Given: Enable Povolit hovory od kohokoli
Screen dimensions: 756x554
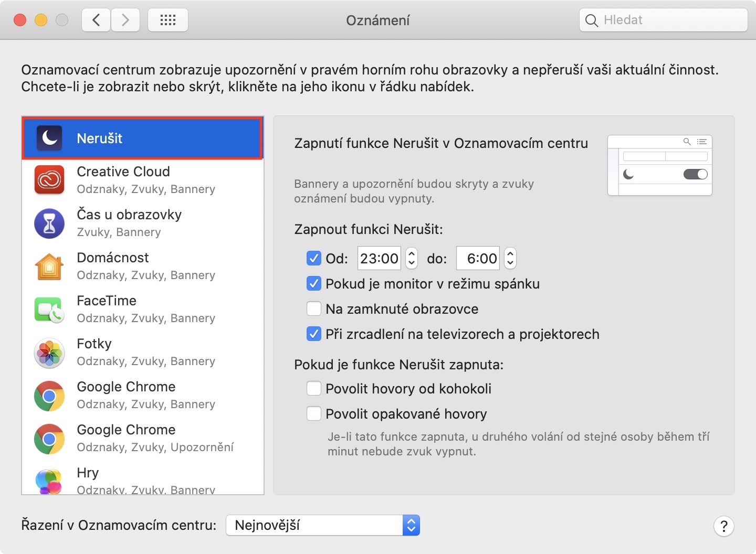Looking at the screenshot, I should tap(314, 388).
